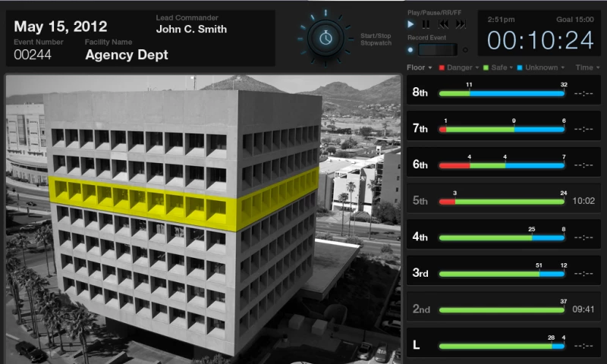Screen dimensions: 607x364
Task: Click event number 00244
Action: pyautogui.click(x=33, y=55)
